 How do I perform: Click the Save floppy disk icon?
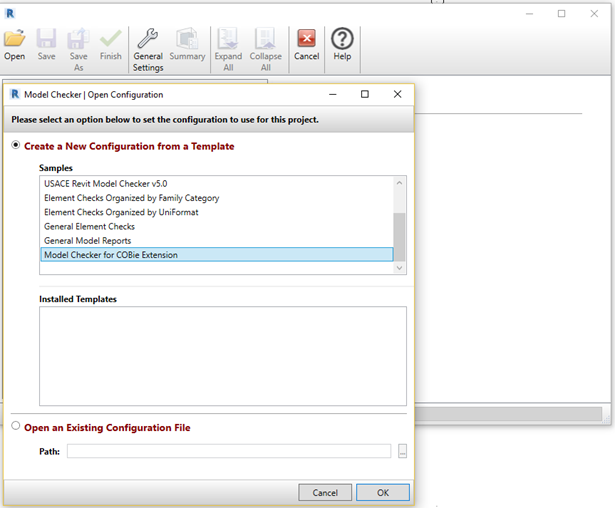46,38
